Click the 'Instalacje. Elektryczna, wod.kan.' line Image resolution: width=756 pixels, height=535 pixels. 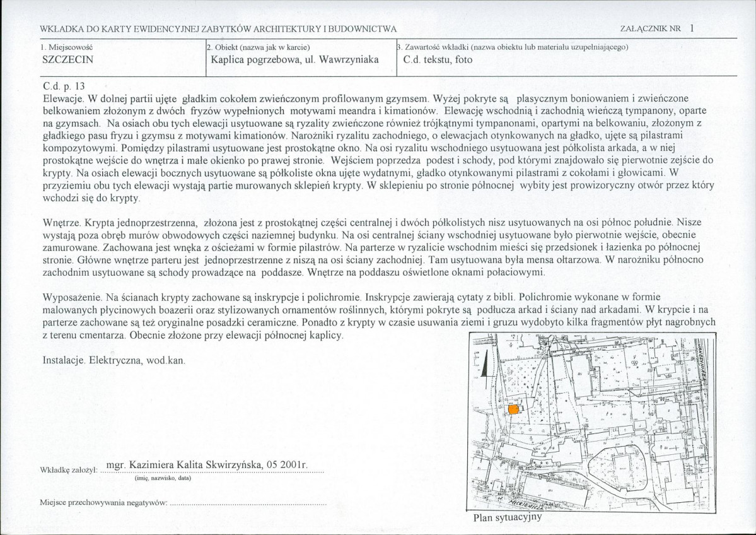coord(113,360)
